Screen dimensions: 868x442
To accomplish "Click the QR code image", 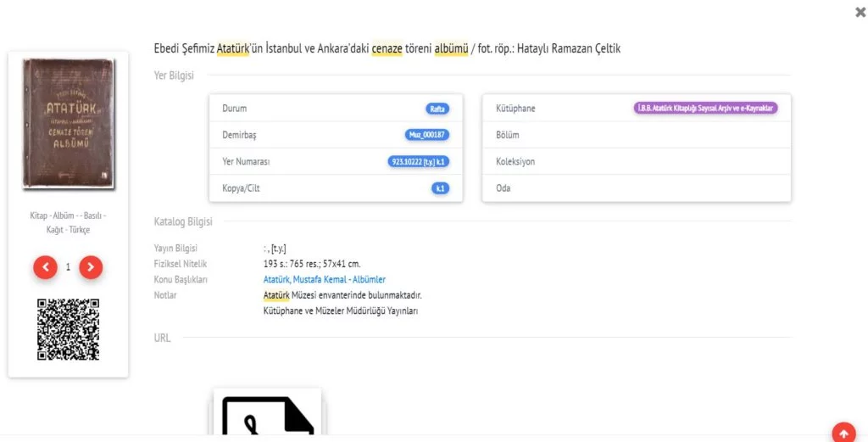I will point(68,329).
